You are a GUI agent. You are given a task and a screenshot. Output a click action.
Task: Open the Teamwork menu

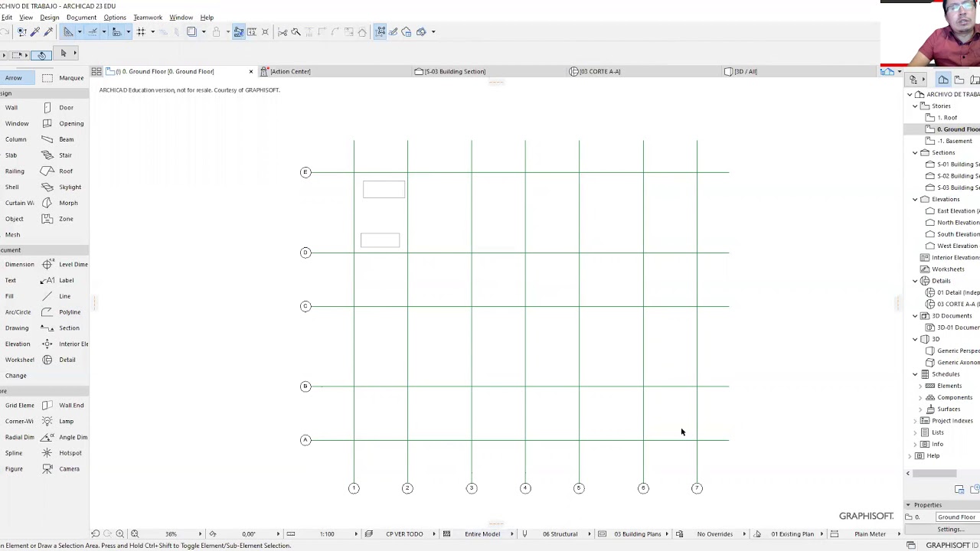tap(148, 17)
